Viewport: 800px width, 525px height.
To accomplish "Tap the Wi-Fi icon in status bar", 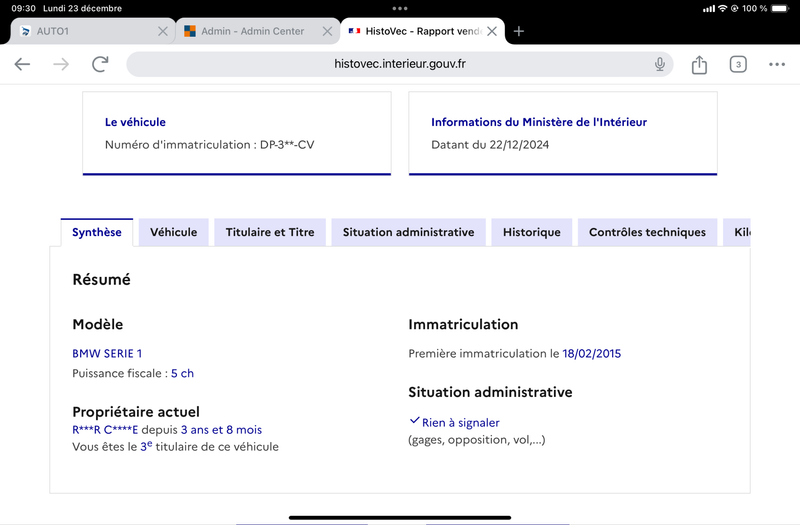I will [722, 8].
